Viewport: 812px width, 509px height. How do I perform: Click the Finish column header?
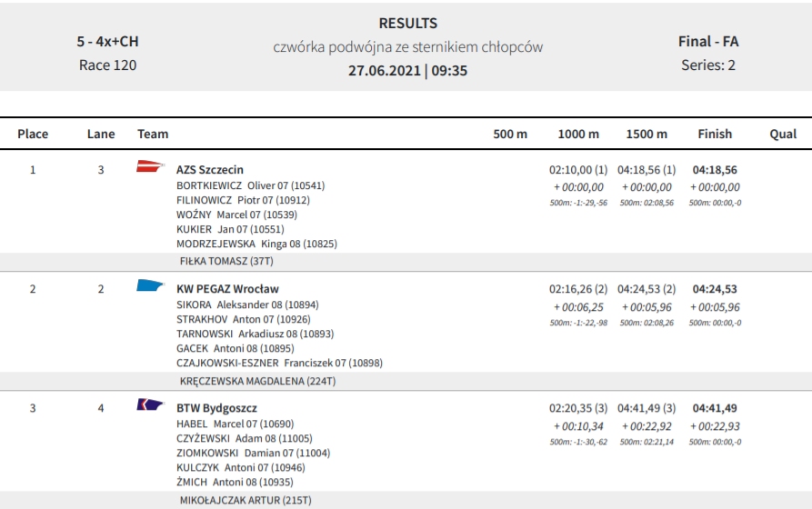click(715, 135)
